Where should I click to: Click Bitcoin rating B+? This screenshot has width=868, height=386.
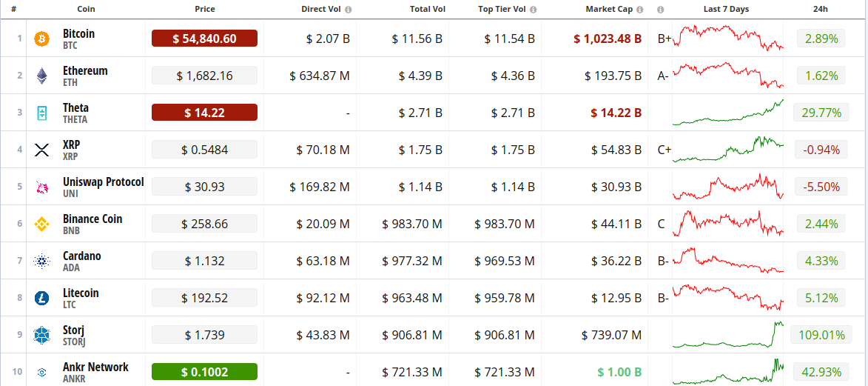pos(665,39)
